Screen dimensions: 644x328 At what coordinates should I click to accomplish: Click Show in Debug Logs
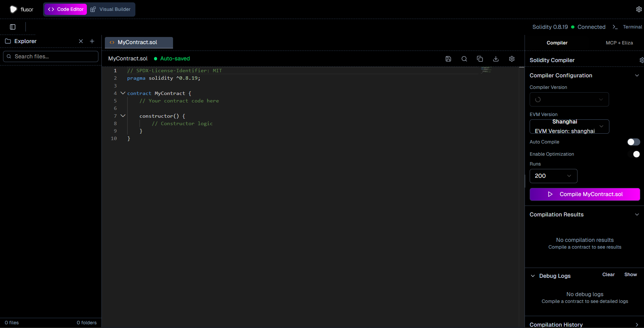tap(630, 274)
